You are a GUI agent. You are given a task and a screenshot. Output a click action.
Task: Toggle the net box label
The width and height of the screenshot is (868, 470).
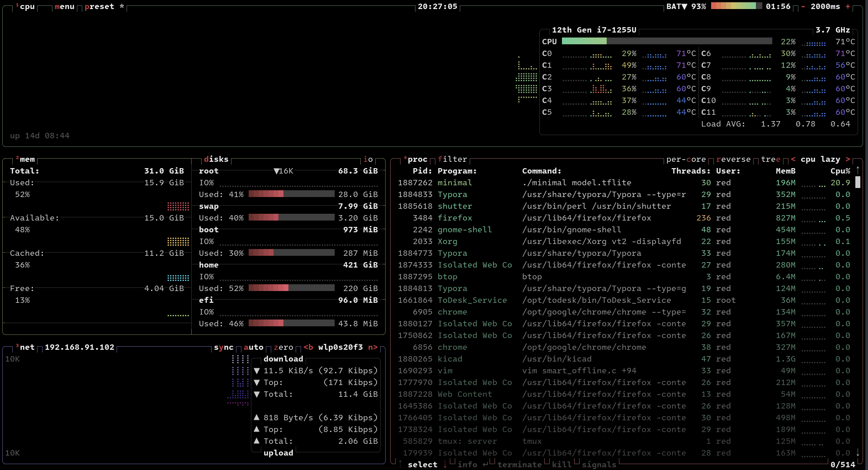pos(25,347)
